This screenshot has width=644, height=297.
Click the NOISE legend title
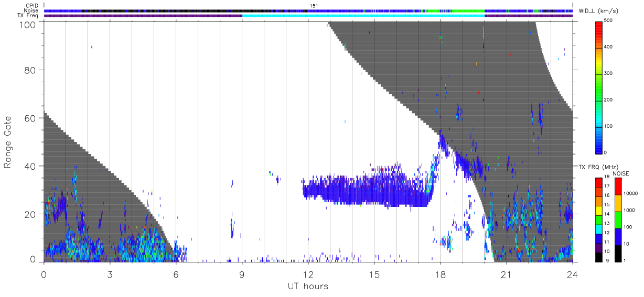pyautogui.click(x=620, y=173)
